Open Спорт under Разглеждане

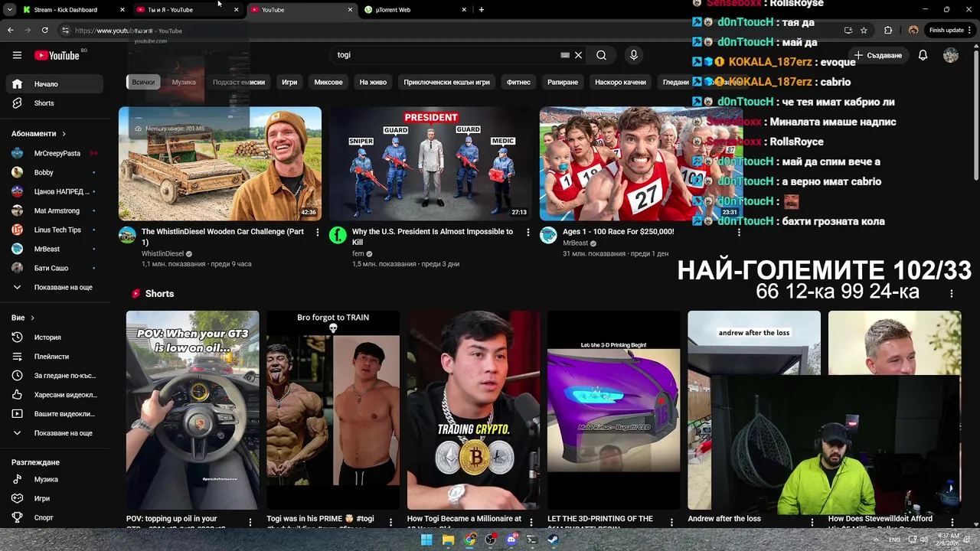(x=54, y=518)
